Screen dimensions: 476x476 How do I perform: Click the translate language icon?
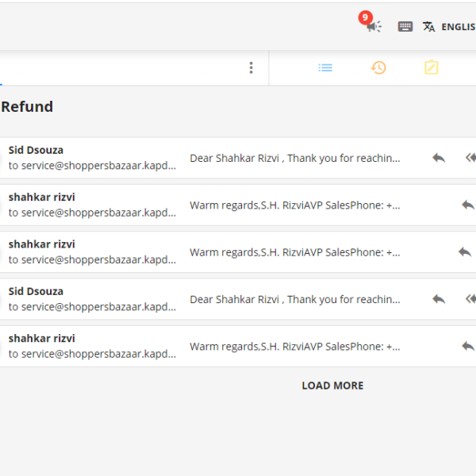point(428,27)
